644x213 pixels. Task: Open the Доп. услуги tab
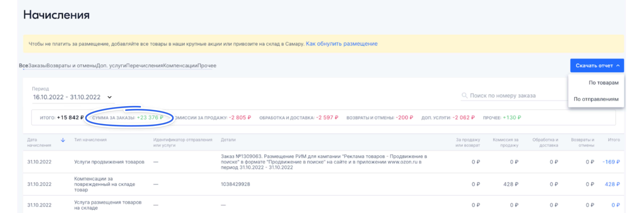pyautogui.click(x=111, y=66)
